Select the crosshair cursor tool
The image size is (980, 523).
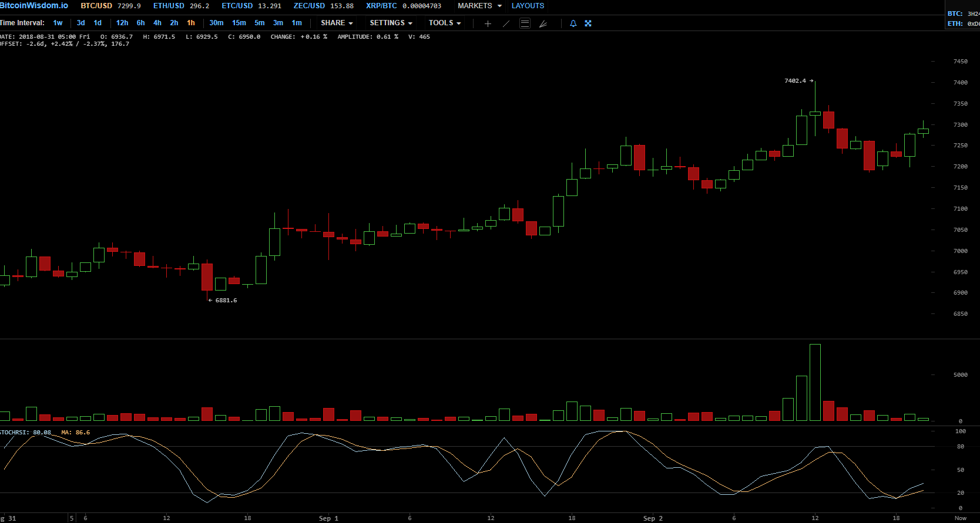pyautogui.click(x=488, y=23)
